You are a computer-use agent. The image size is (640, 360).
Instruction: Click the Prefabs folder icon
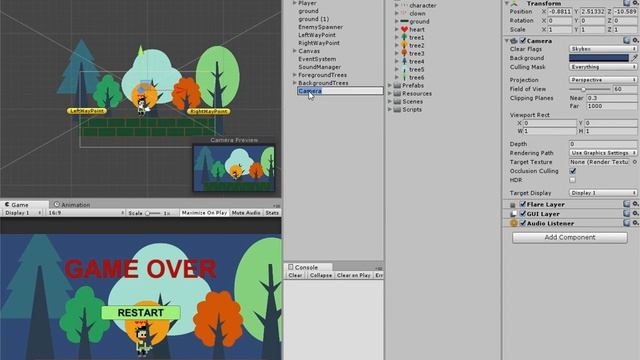point(397,85)
